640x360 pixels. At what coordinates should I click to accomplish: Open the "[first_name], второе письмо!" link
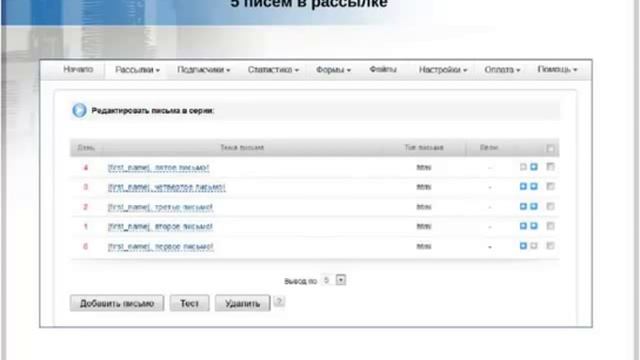click(160, 227)
